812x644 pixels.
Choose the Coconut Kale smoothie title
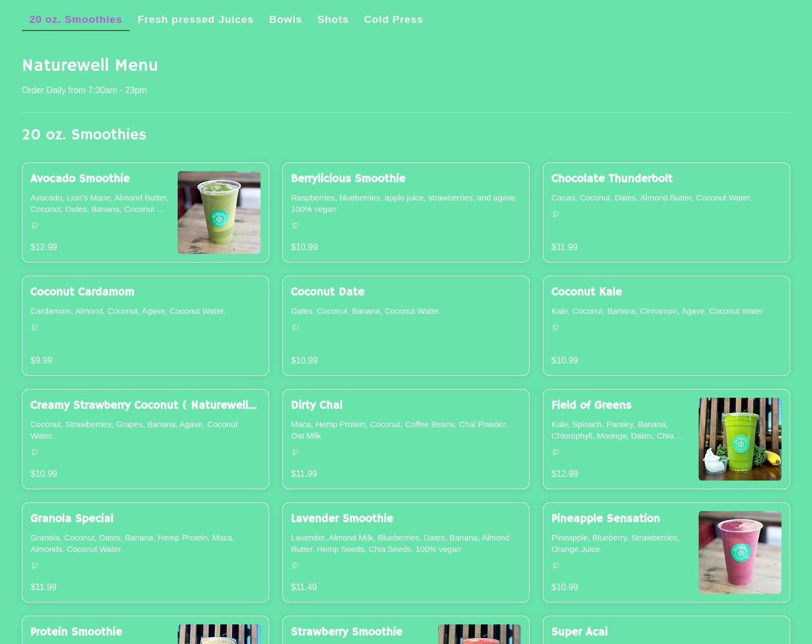coord(586,291)
